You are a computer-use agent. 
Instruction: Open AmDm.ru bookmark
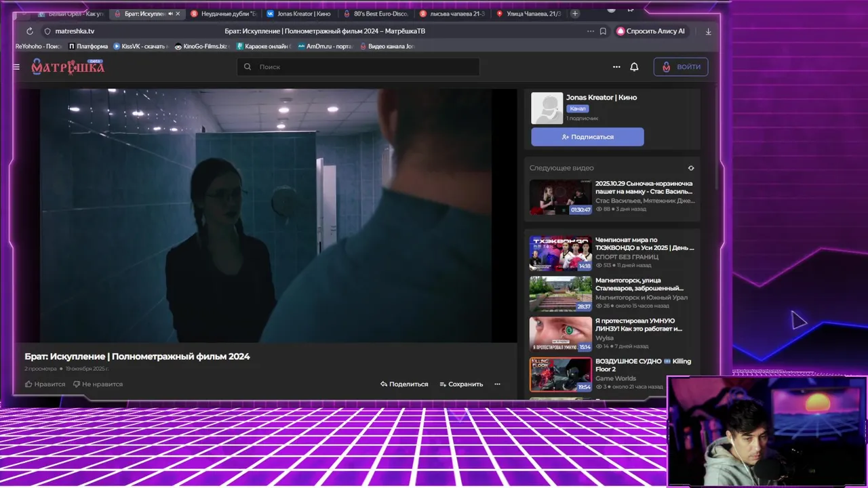pyautogui.click(x=325, y=47)
